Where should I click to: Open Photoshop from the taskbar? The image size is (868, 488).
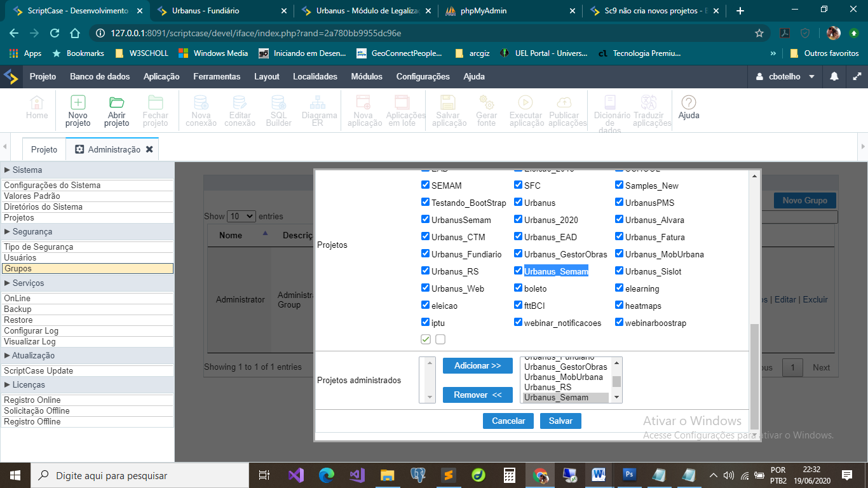point(629,475)
